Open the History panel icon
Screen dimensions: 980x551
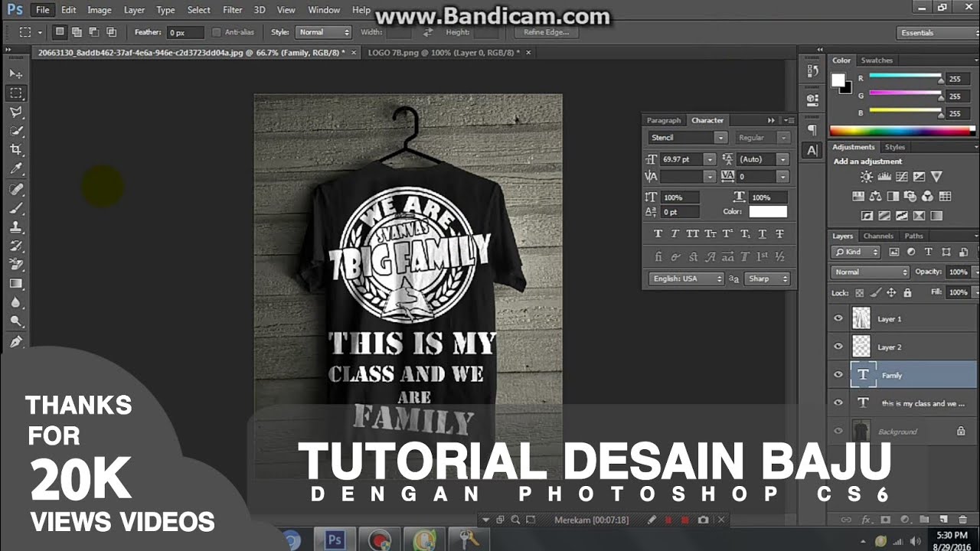tap(812, 70)
